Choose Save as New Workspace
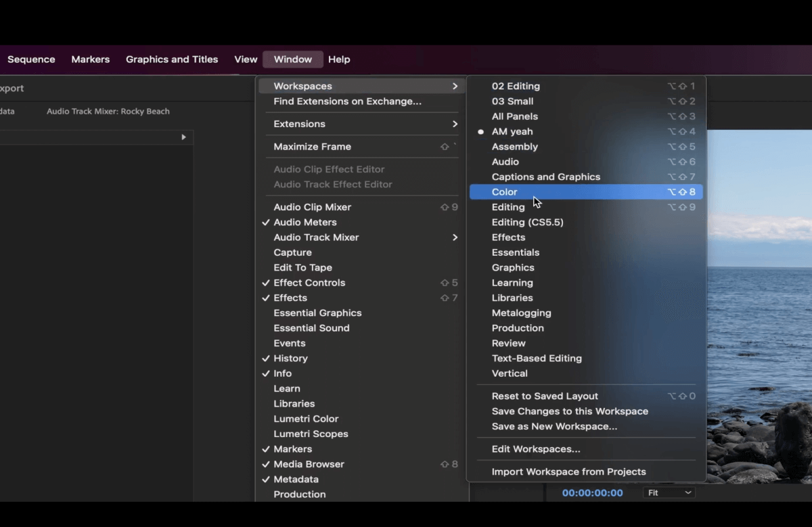 coord(586,426)
